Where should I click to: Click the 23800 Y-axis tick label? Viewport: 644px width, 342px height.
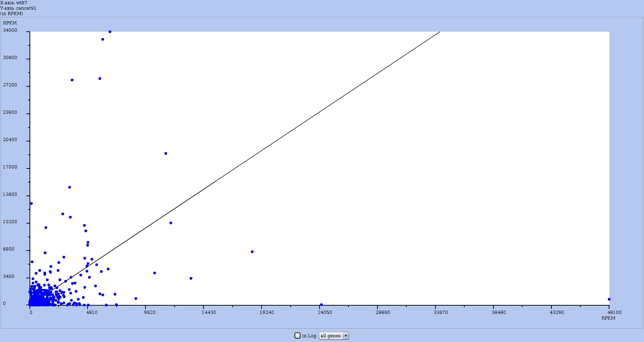(10, 112)
